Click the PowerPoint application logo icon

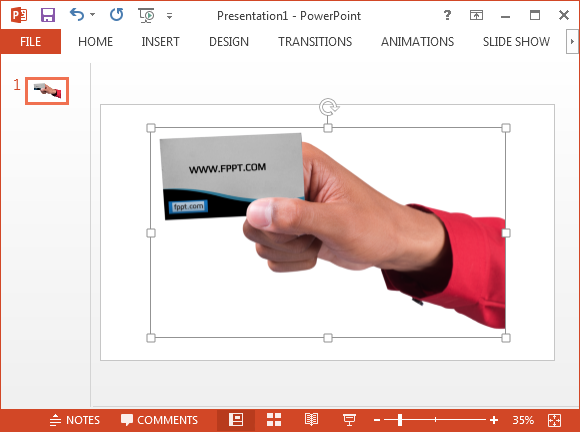pos(19,15)
